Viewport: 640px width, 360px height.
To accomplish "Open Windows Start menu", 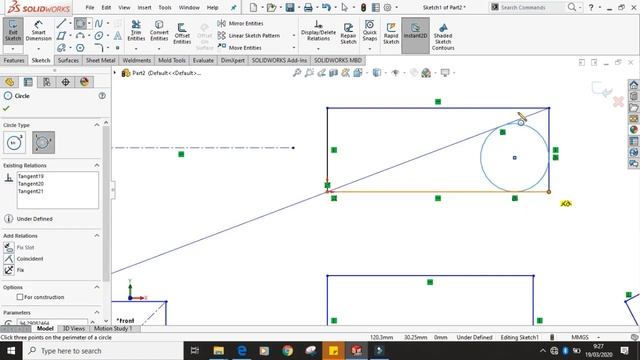I will 11,351.
